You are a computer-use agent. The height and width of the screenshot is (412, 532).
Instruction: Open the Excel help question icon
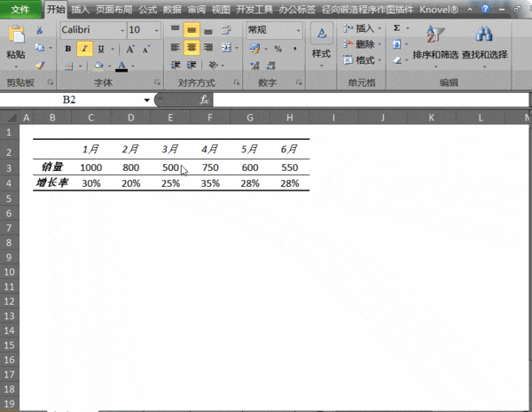(x=485, y=9)
